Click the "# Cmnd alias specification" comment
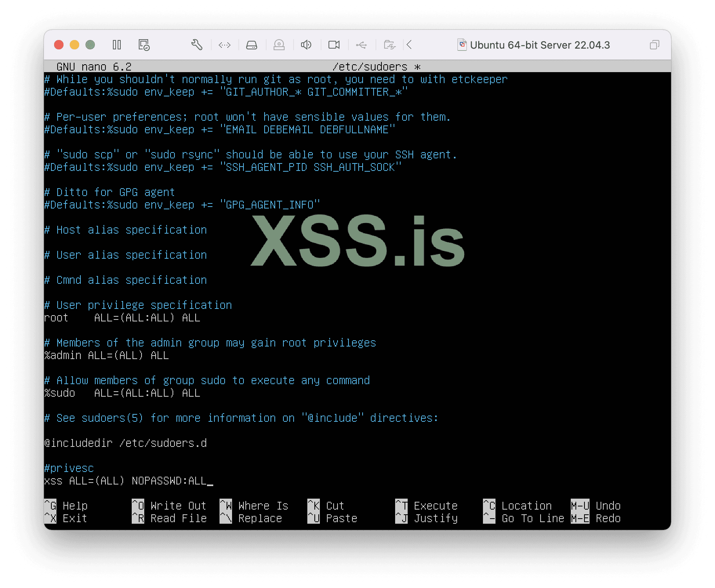 pos(125,280)
